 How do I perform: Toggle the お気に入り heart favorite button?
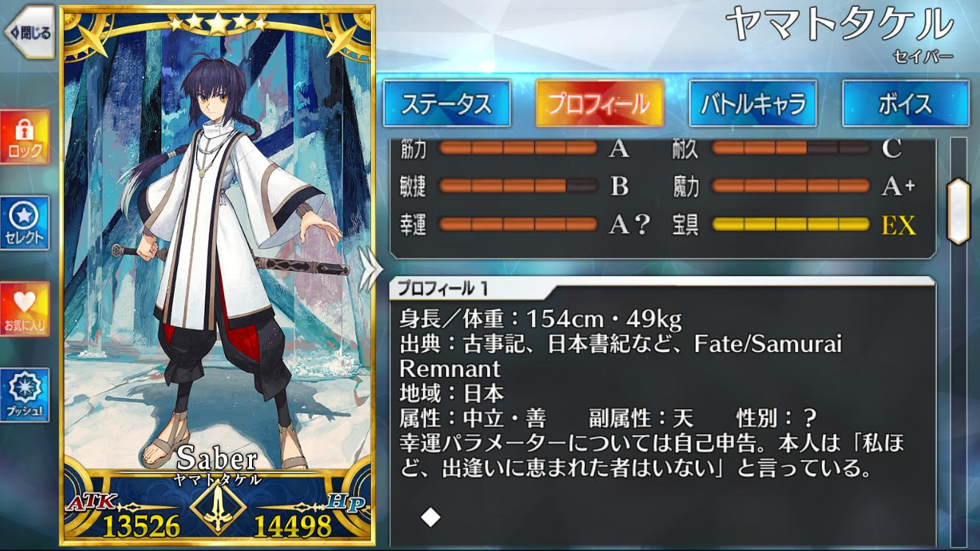click(25, 309)
